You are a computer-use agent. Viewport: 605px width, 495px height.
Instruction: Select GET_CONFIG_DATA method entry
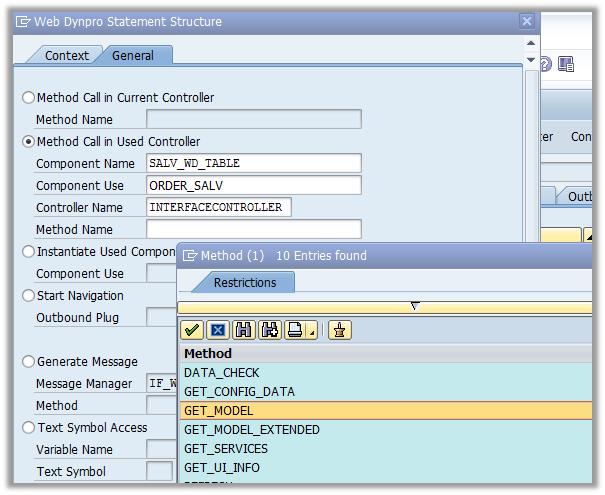click(x=386, y=392)
